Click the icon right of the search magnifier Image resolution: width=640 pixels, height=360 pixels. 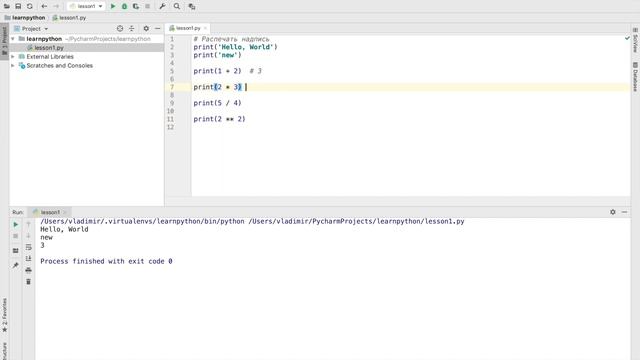coord(191,6)
